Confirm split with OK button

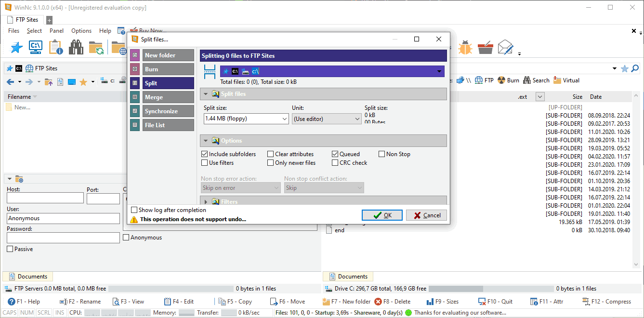(382, 215)
